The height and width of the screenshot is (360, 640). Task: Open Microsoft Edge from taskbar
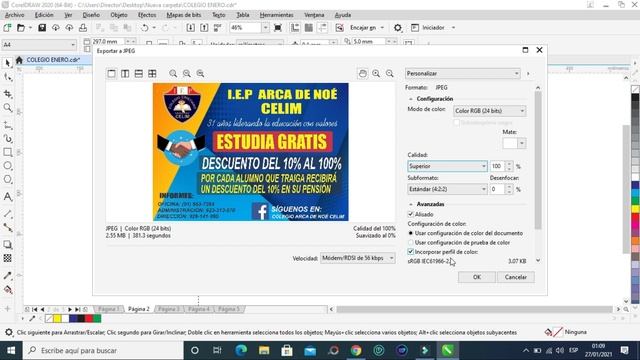click(241, 351)
